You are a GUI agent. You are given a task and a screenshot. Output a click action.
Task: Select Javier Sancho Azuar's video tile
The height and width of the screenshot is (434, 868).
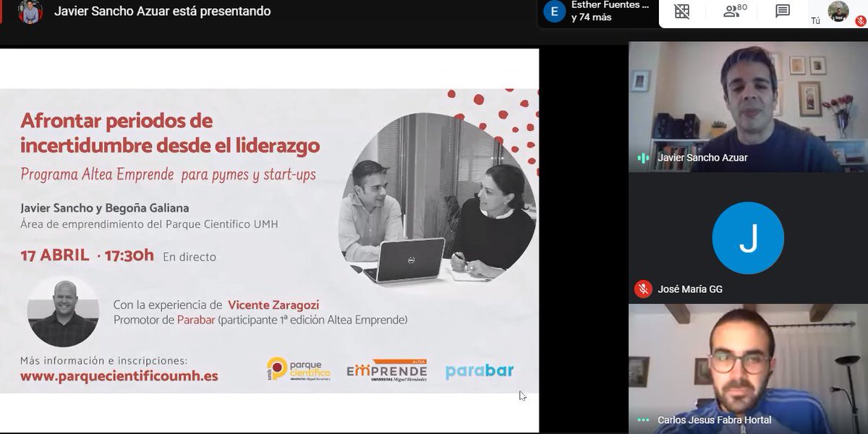coord(748,106)
